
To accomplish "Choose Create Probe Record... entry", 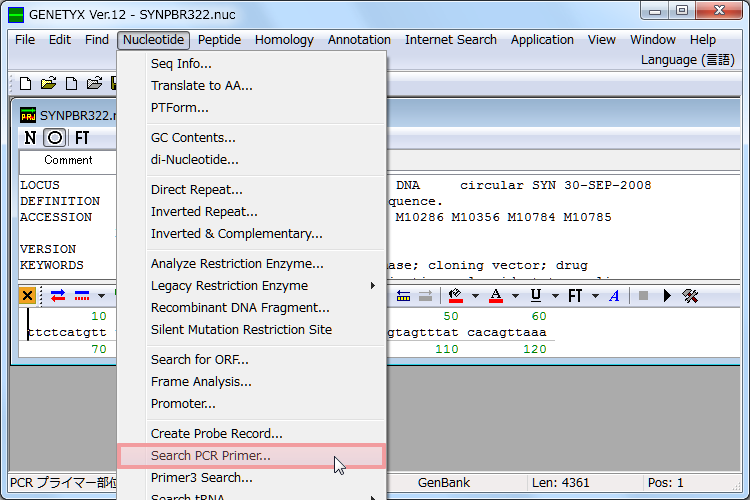I will click(252, 433).
